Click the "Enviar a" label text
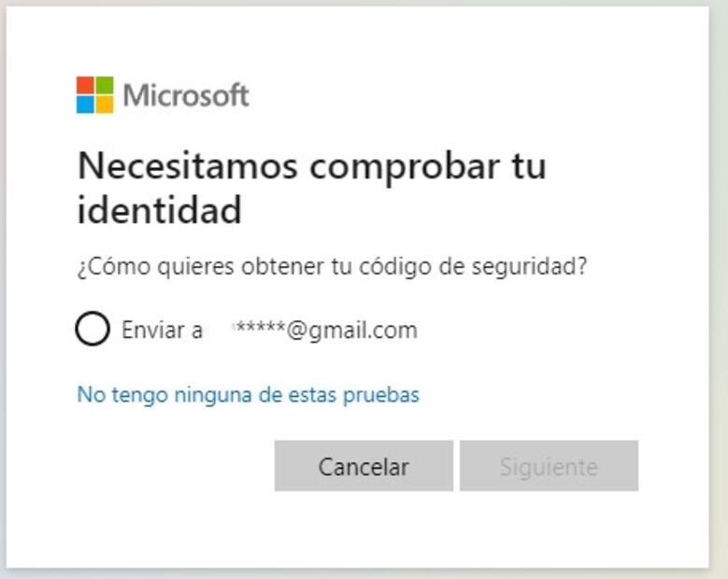Screen dimensions: 728x579 pyautogui.click(x=162, y=330)
